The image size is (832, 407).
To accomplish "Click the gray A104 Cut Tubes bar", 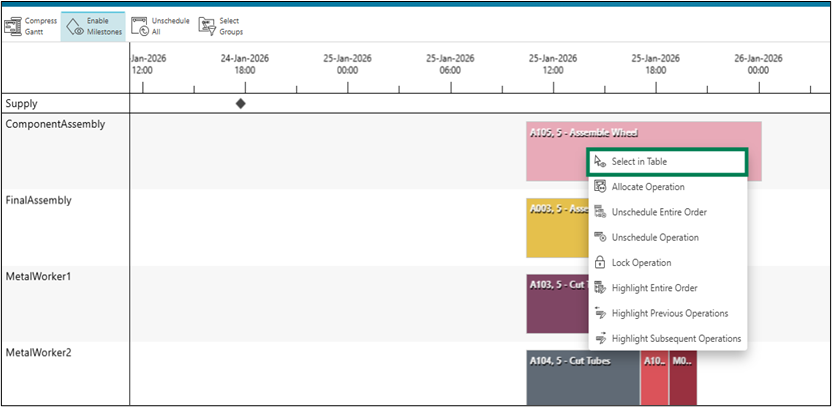I will (x=582, y=378).
